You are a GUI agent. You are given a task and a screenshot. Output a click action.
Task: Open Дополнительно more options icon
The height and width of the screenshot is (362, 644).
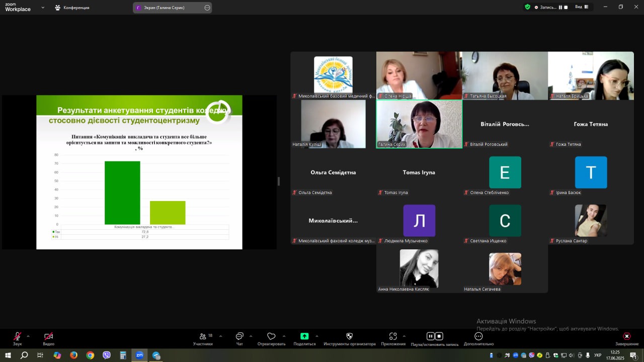[x=478, y=337]
